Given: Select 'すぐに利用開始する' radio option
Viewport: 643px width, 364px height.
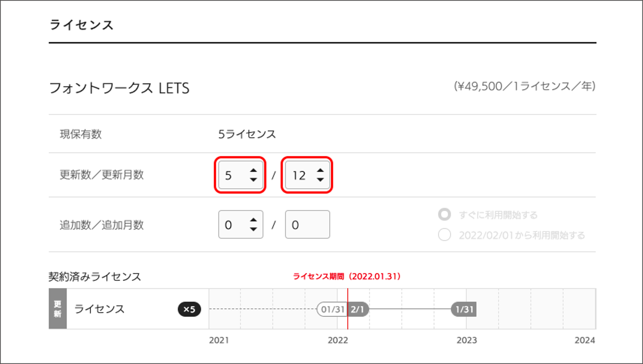Looking at the screenshot, I should point(445,215).
